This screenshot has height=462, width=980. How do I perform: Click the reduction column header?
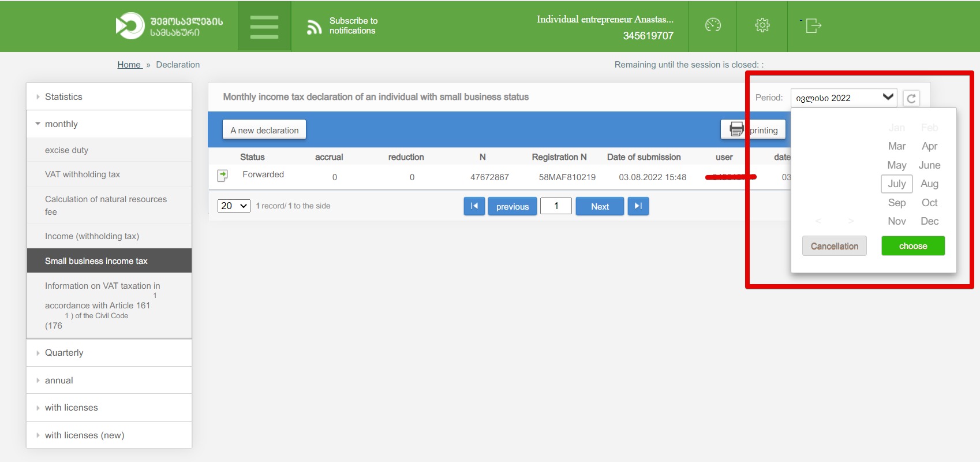tap(406, 157)
